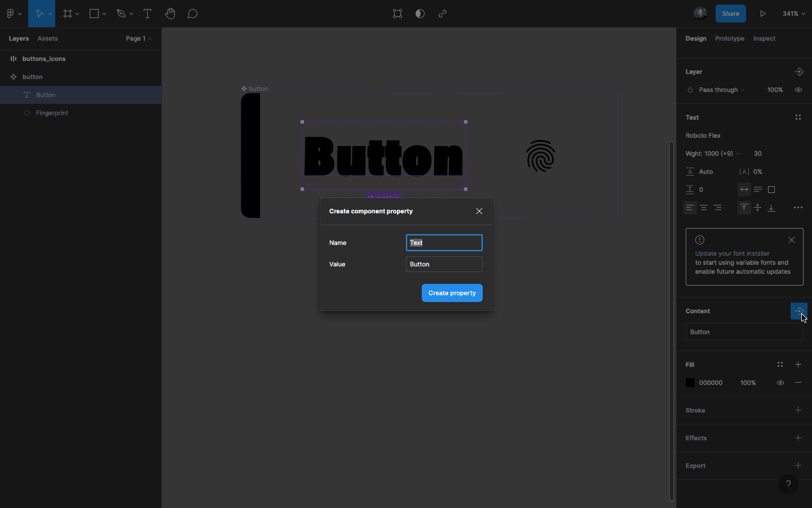
Task: Add an effect with plus icon
Action: (x=798, y=438)
